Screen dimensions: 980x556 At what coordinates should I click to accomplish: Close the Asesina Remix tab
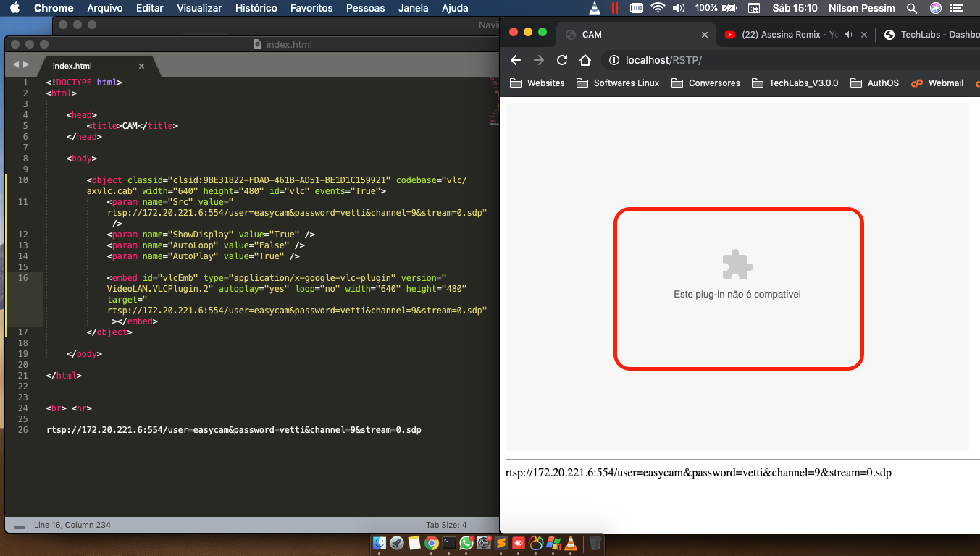pos(864,35)
